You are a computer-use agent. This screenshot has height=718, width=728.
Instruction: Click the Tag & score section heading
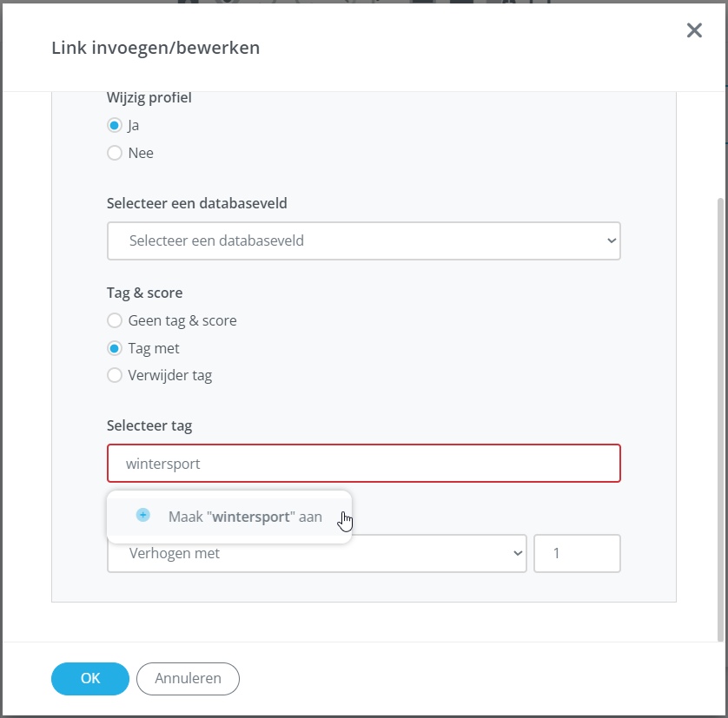pyautogui.click(x=144, y=293)
